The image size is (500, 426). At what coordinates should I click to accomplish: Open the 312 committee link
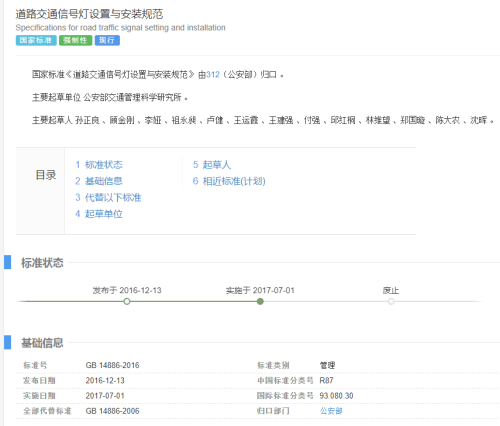[x=213, y=74]
